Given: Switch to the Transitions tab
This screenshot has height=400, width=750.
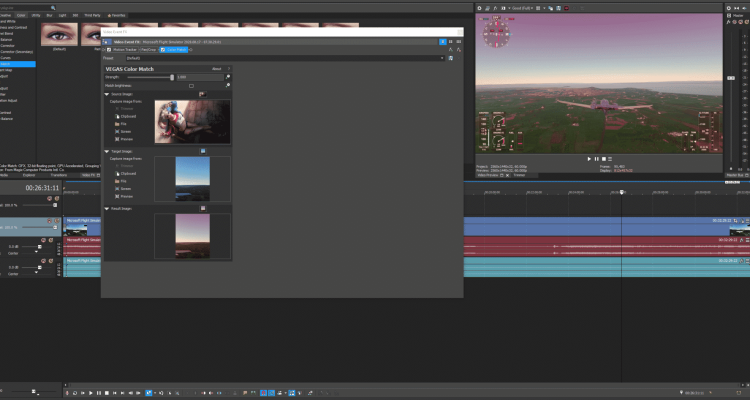Looking at the screenshot, I should [58, 175].
